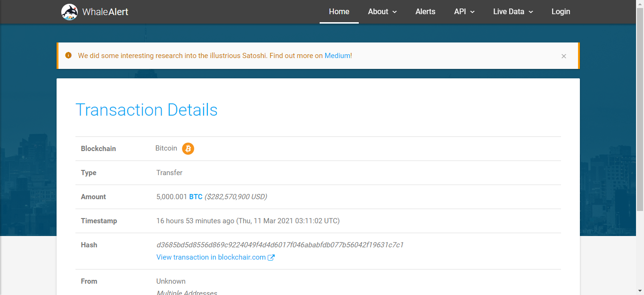This screenshot has width=644, height=295.
Task: Click the transaction hash d3685bd5d8556d869c...
Action: point(280,245)
